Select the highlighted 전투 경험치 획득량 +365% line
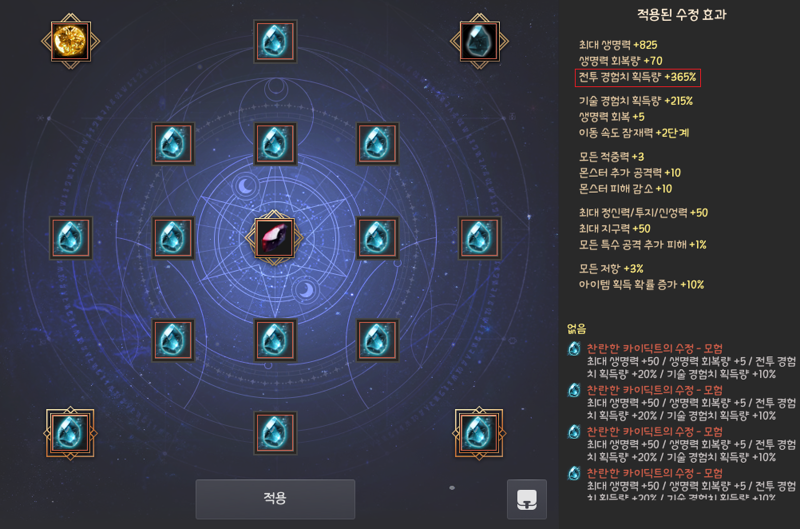The height and width of the screenshot is (529, 800). pyautogui.click(x=638, y=78)
